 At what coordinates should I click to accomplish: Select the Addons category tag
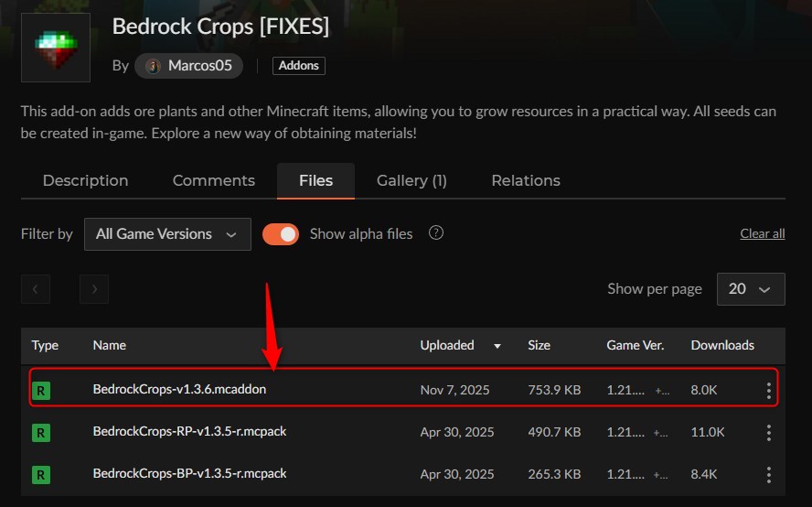point(299,66)
